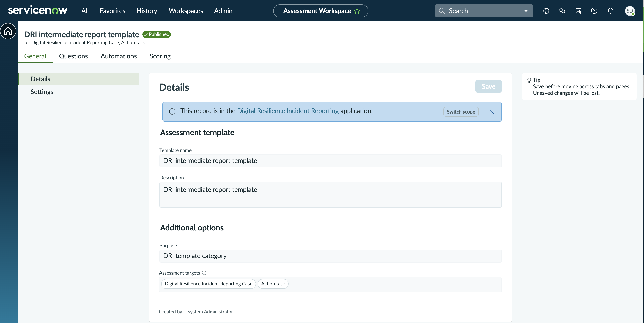The image size is (644, 323).
Task: Select Details in the left panel
Action: (x=79, y=79)
